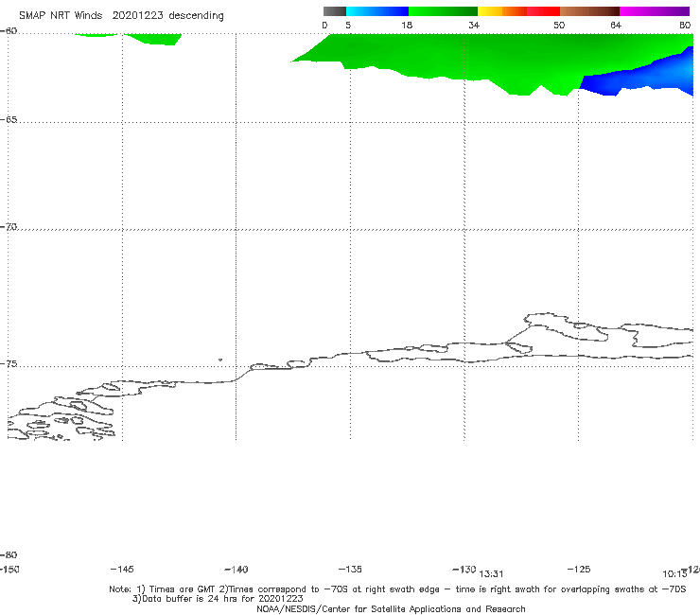The width and height of the screenshot is (700, 615).
Task: Click the latitude label "-75"
Action: 9,364
